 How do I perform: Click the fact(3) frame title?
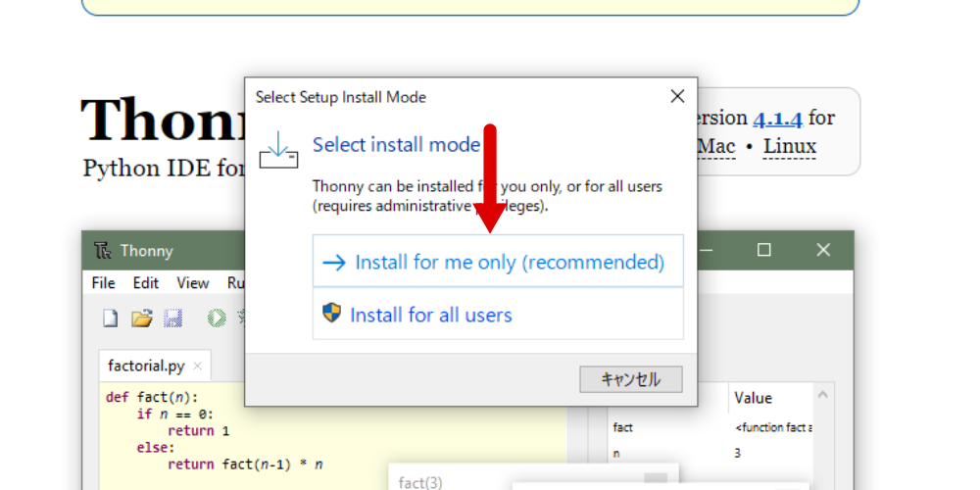pos(420,482)
